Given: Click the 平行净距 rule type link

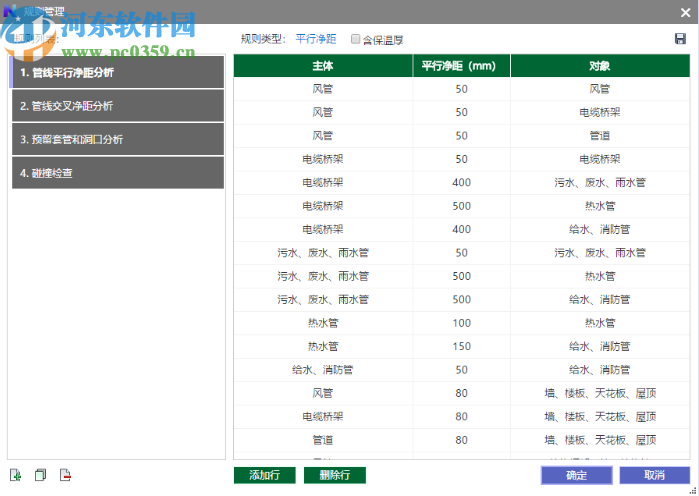Looking at the screenshot, I should (316, 39).
